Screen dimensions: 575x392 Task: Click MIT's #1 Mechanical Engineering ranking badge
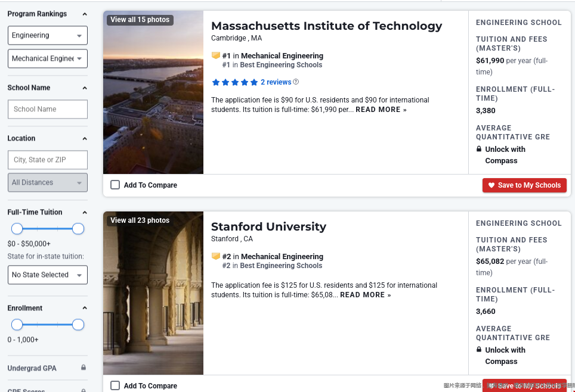click(216, 55)
